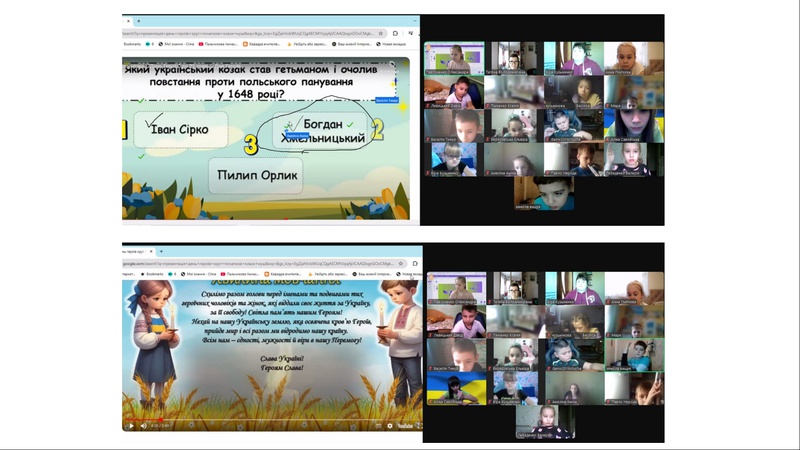Open the Bookmarks star folder in bottom bookmarks bar

tap(152, 274)
